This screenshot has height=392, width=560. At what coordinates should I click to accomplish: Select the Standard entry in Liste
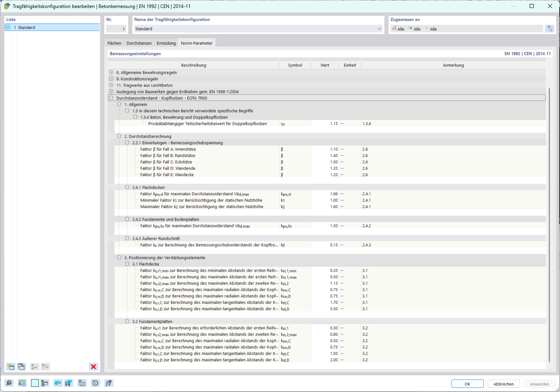tap(52, 27)
